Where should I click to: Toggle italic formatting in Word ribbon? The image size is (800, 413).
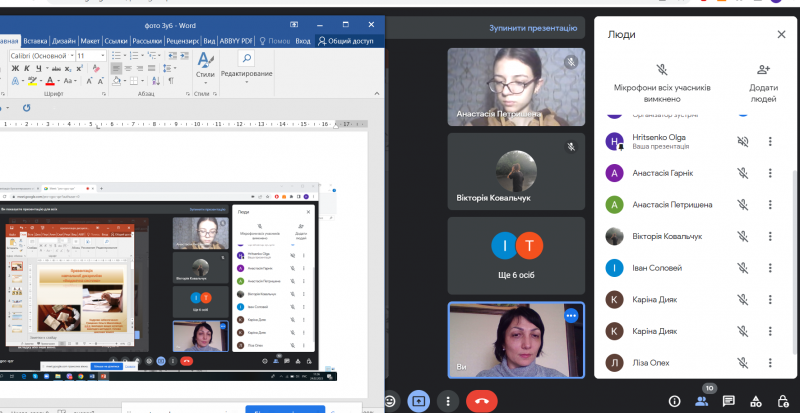(26, 68)
